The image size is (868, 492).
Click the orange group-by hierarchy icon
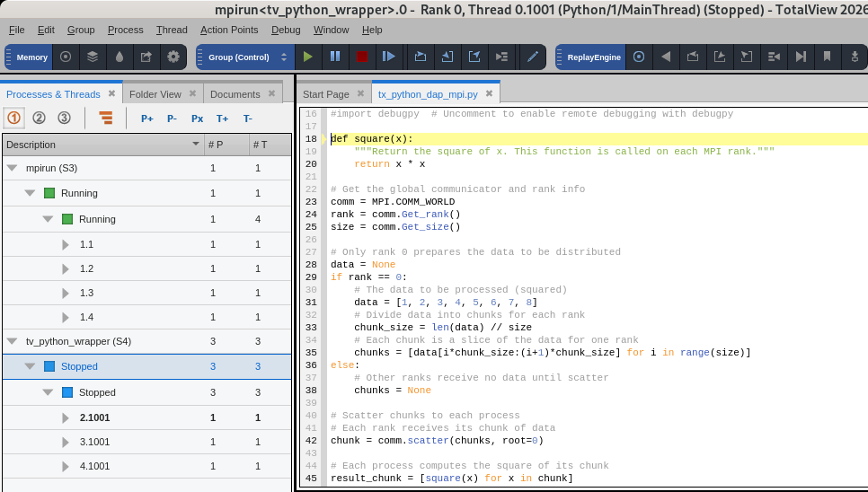(x=106, y=118)
